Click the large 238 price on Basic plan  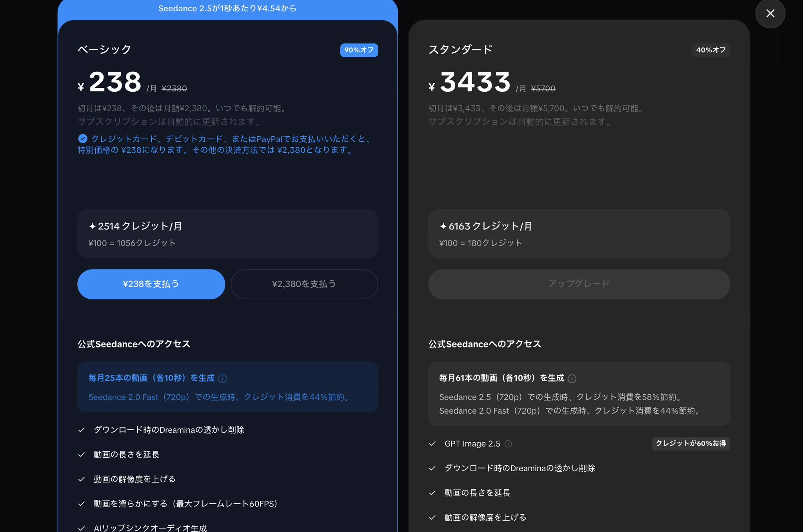point(115,82)
